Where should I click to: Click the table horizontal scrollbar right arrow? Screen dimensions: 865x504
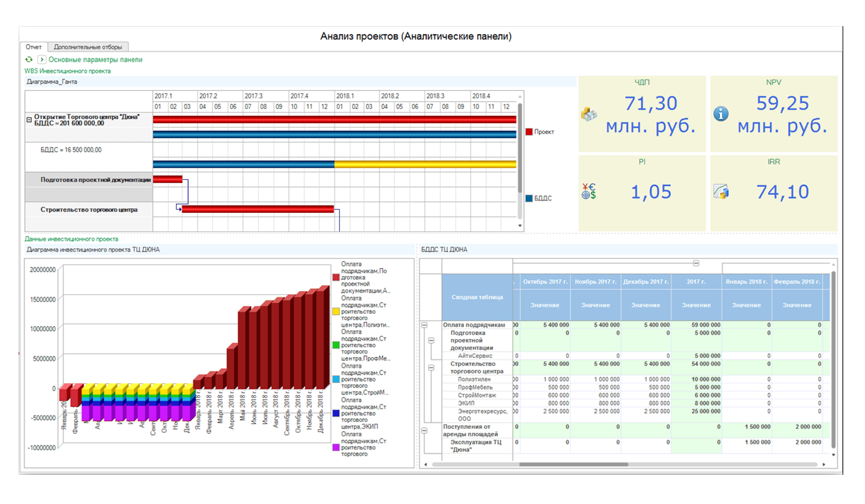(x=824, y=464)
